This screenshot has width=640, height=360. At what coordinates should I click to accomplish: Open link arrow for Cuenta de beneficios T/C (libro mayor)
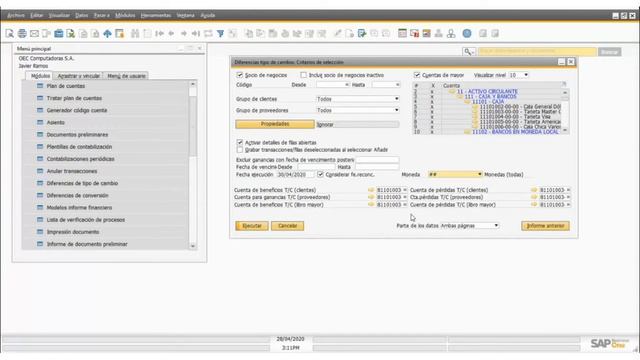(371, 204)
